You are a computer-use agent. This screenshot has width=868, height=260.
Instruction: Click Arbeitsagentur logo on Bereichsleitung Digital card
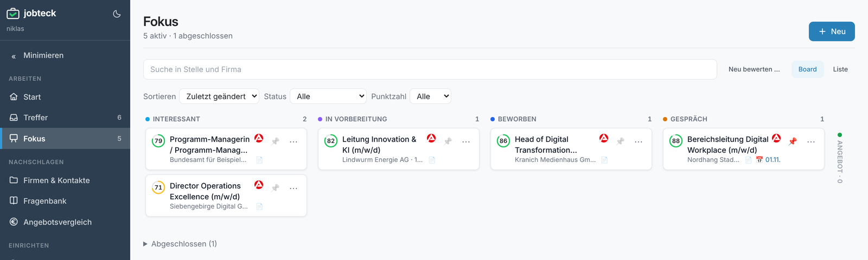coord(776,138)
